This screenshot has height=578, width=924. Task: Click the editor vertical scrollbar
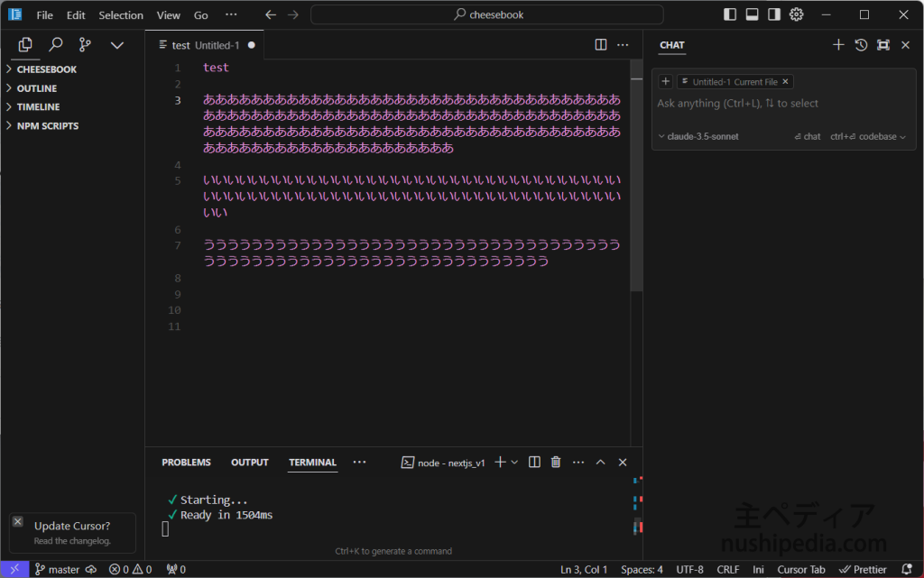pos(636,180)
